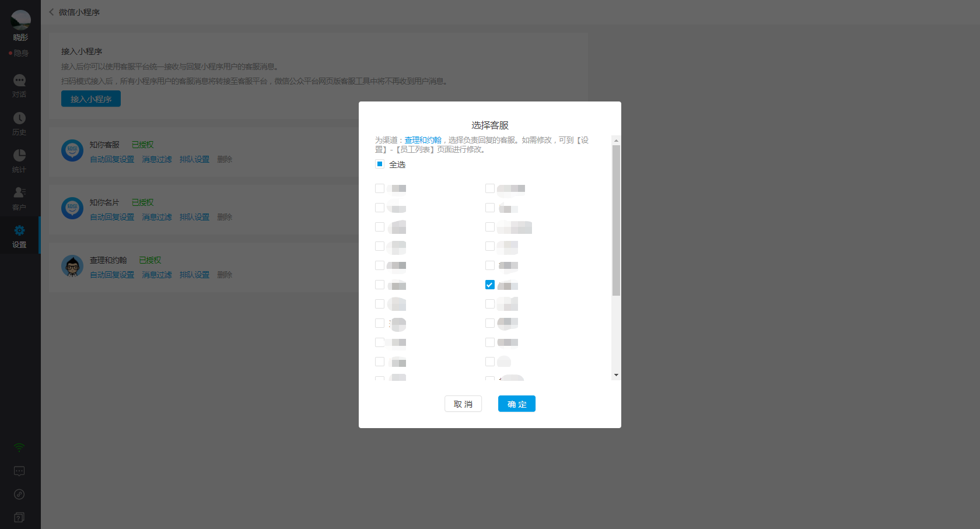This screenshot has width=980, height=529.
Task: Open the 历史 history clock icon
Action: [19, 118]
